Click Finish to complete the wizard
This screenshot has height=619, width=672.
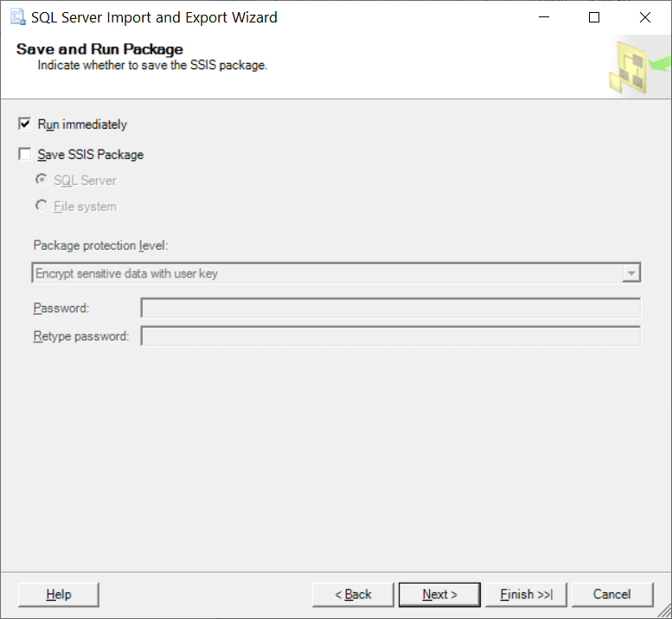coord(527,595)
